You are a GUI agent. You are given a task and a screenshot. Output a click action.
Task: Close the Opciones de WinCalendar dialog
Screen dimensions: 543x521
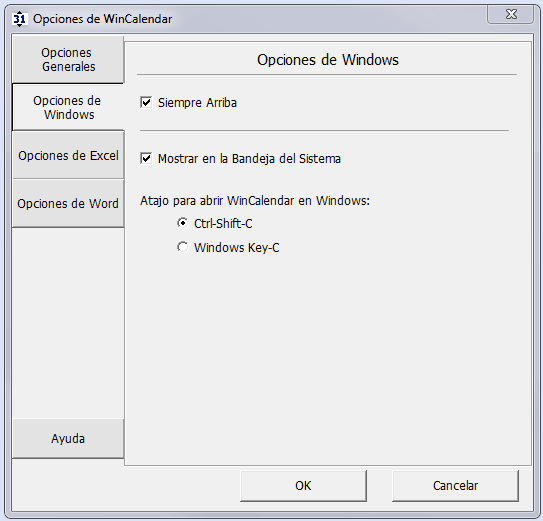[511, 15]
